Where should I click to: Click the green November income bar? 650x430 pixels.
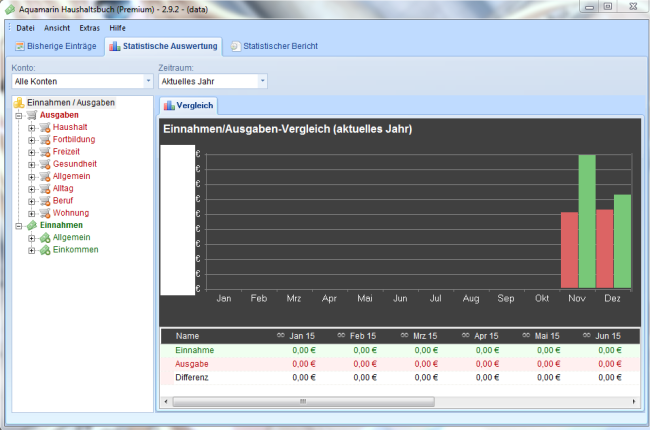coord(587,221)
